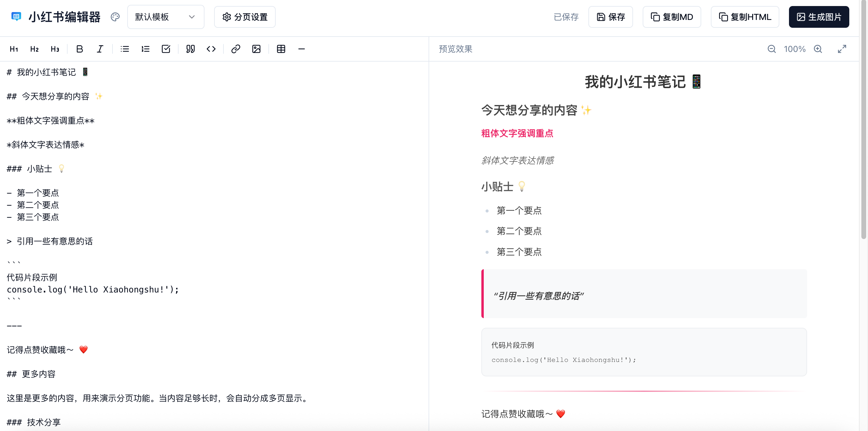Insert an unordered bullet list
This screenshot has height=431, width=868.
(x=125, y=49)
